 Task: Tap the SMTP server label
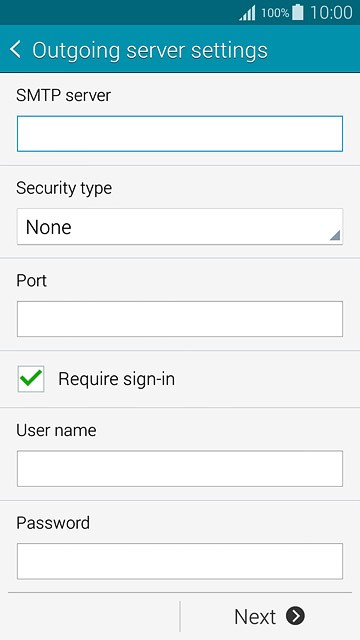[x=63, y=96]
